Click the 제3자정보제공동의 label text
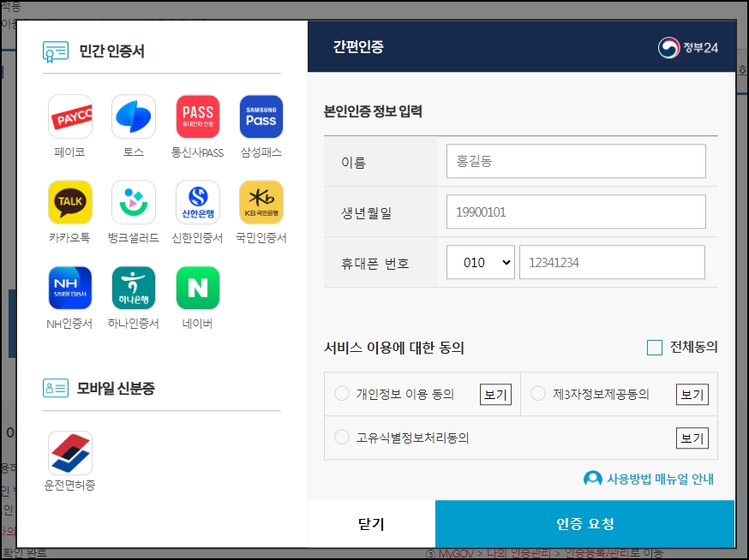Image resolution: width=749 pixels, height=560 pixels. (x=601, y=395)
